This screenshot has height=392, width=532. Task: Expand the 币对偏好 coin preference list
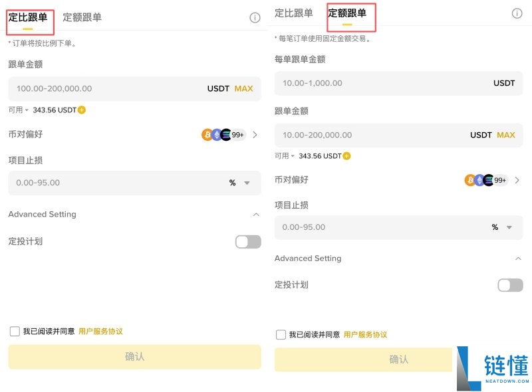pos(255,135)
